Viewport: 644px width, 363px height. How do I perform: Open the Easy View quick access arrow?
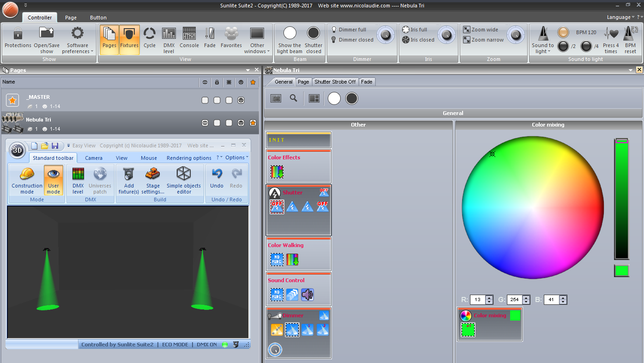coord(68,145)
